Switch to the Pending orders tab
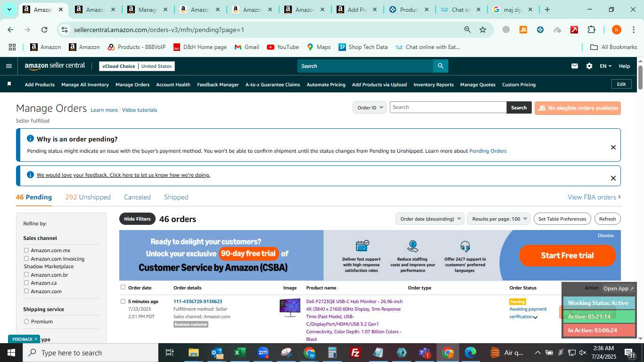Screen dimensions: 644x362 [x=34, y=197]
